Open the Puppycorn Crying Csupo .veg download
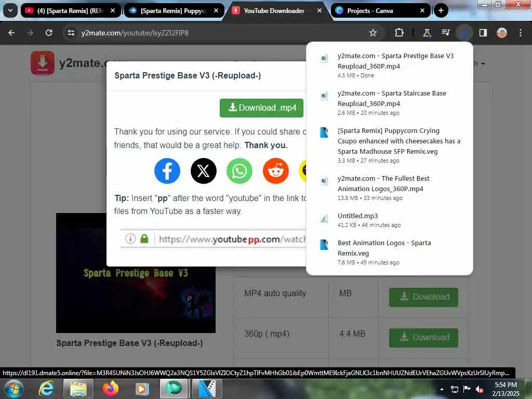The width and height of the screenshot is (532, 399). tap(390, 145)
